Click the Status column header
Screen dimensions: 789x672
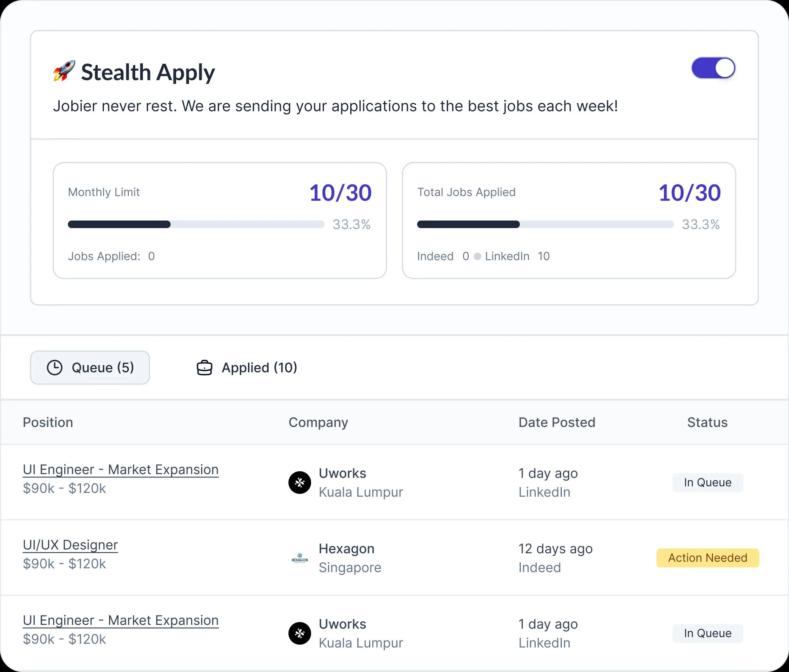pos(707,422)
